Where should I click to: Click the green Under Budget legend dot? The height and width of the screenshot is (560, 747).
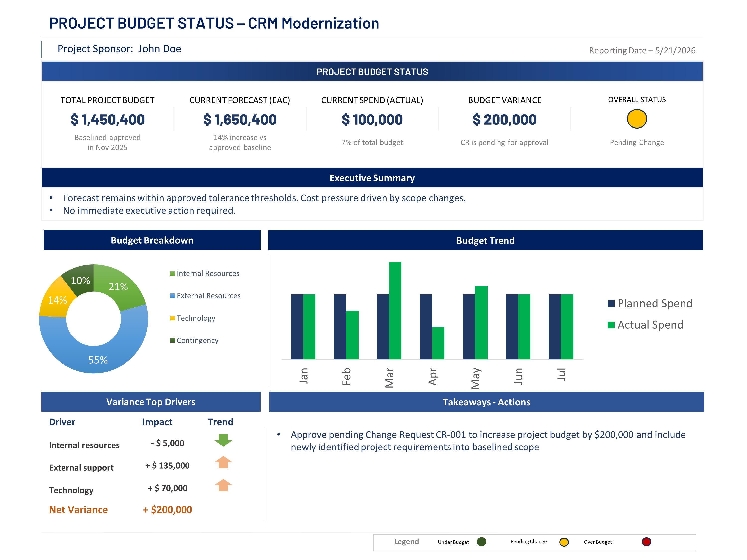(x=482, y=541)
